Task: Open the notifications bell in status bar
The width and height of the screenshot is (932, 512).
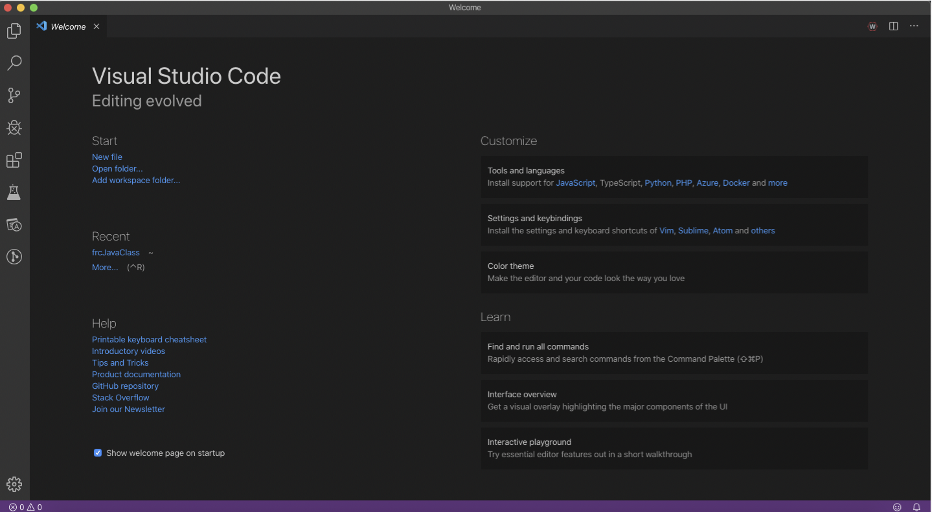Action: click(x=917, y=507)
